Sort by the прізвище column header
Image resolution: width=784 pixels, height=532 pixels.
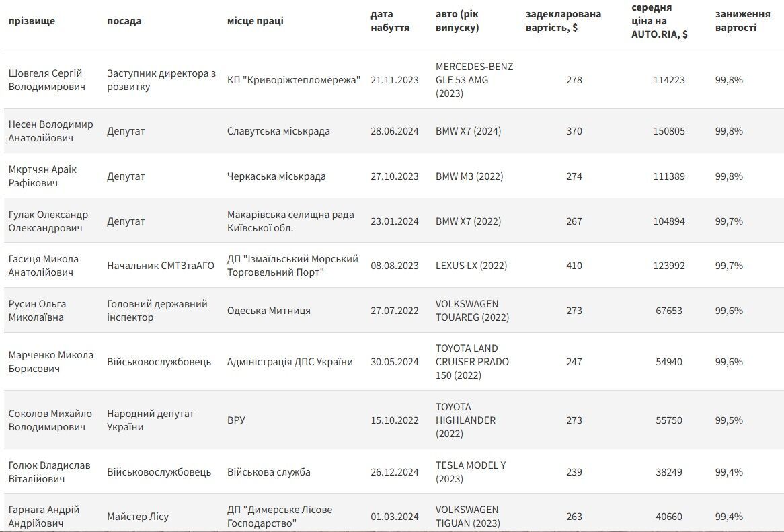pos(32,21)
